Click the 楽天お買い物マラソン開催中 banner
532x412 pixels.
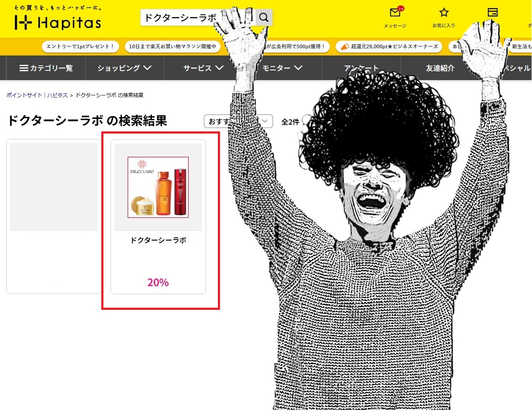pyautogui.click(x=173, y=47)
